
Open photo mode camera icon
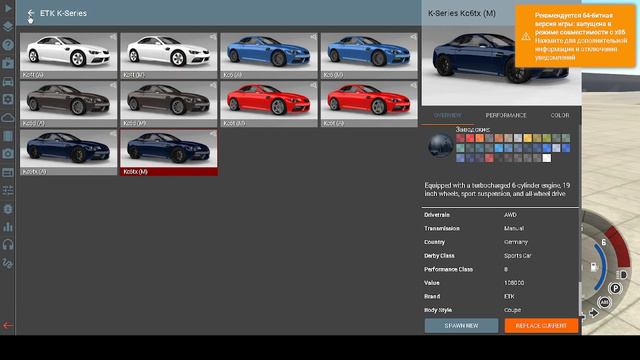(x=8, y=154)
